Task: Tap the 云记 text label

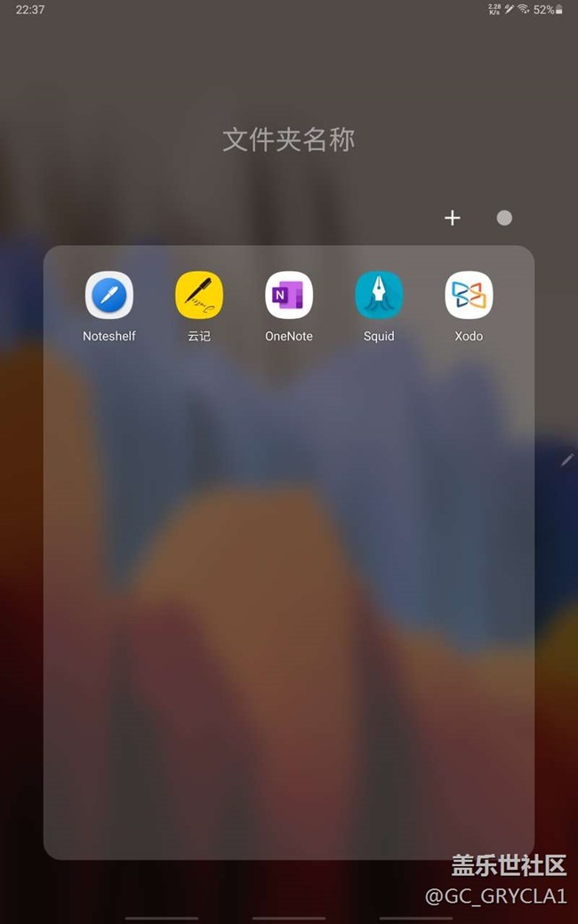Action: coord(199,337)
